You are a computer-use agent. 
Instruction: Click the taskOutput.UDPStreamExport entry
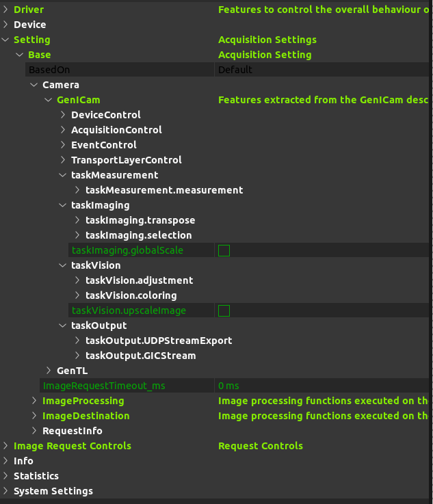(158, 341)
